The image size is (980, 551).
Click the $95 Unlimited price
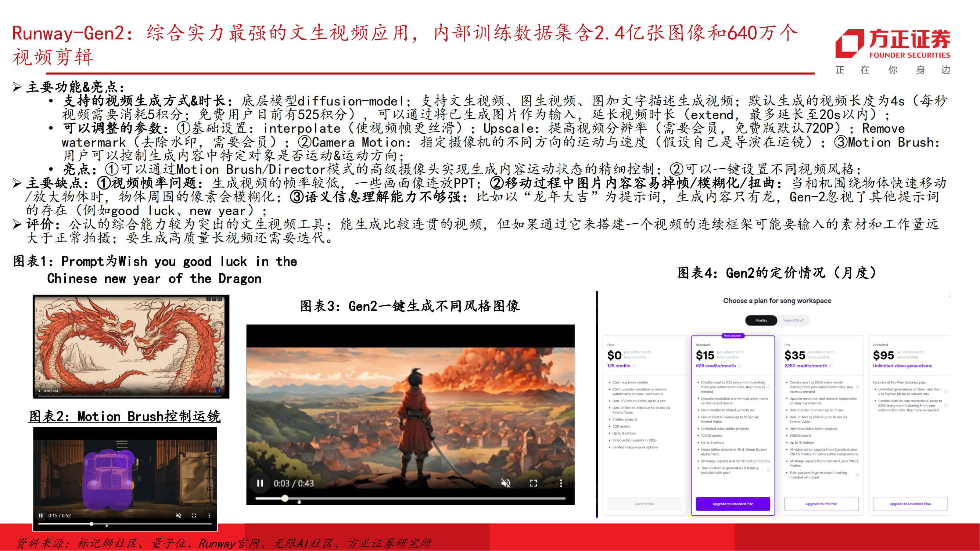click(x=884, y=356)
